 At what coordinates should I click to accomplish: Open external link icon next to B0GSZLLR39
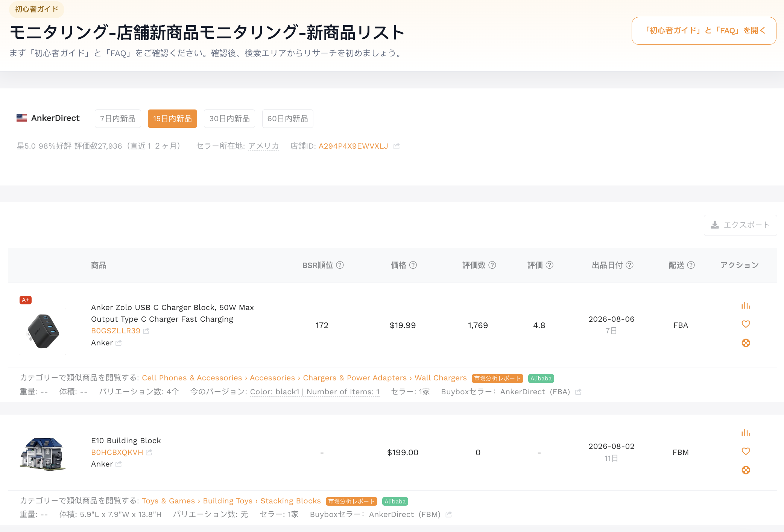[146, 331]
